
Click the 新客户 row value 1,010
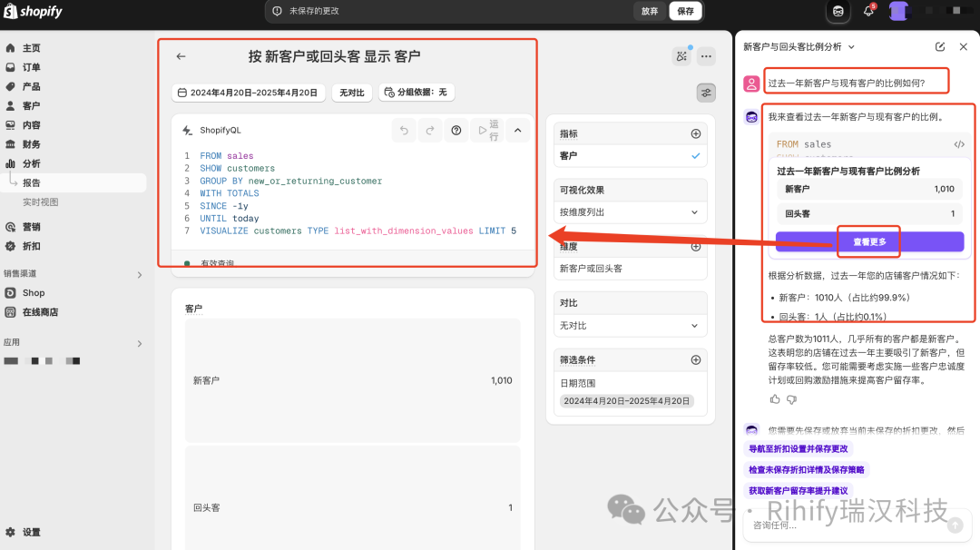pyautogui.click(x=501, y=380)
